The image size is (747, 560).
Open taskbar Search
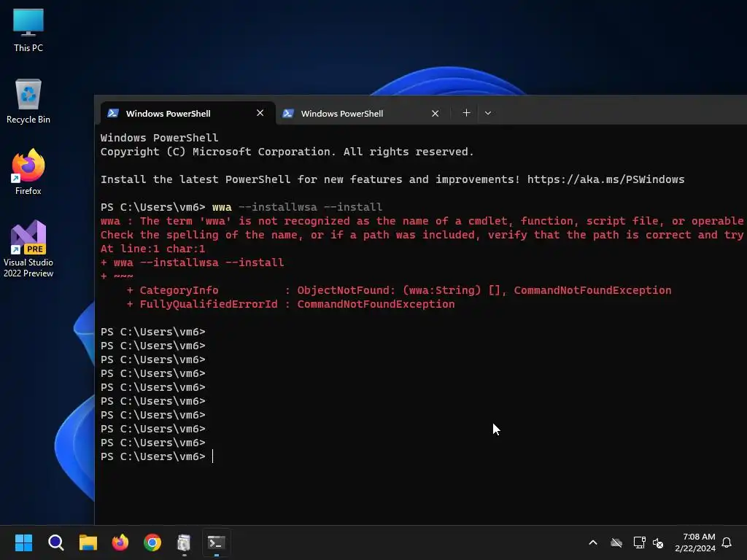pyautogui.click(x=55, y=542)
